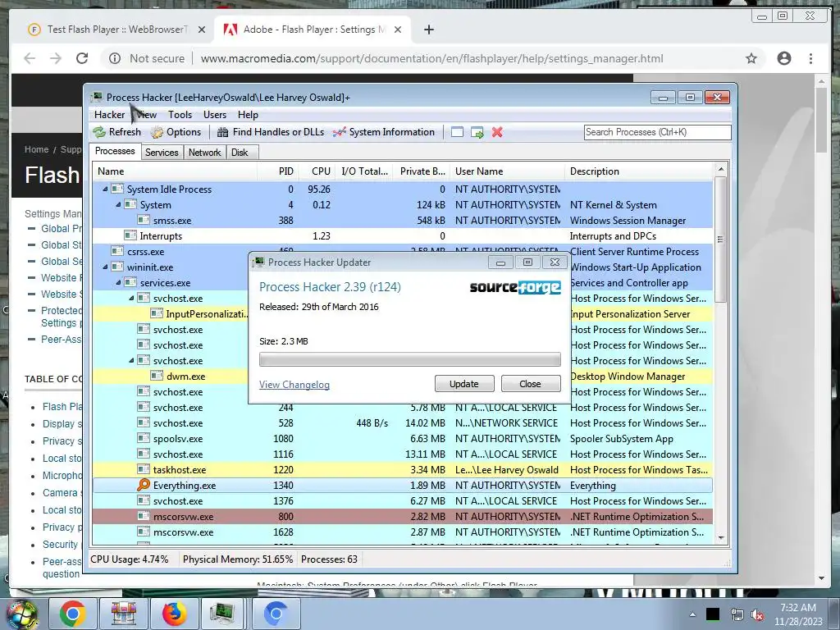Click the Refresh toolbar button in Process Hacker
840x630 pixels.
point(116,132)
